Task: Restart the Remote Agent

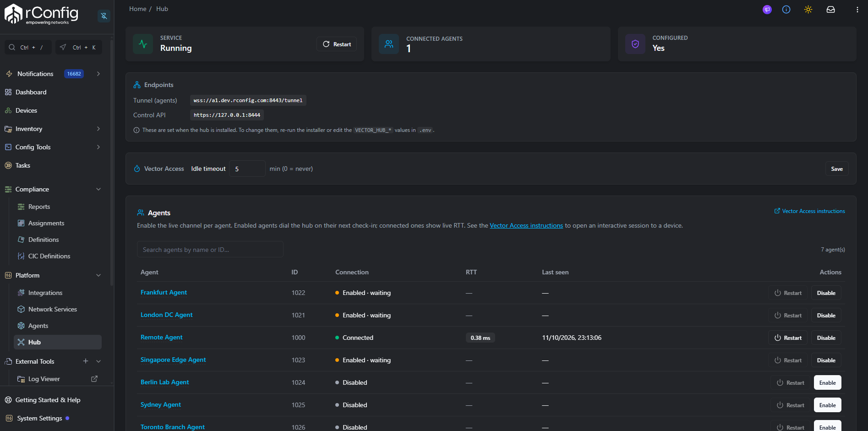Action: click(x=788, y=338)
